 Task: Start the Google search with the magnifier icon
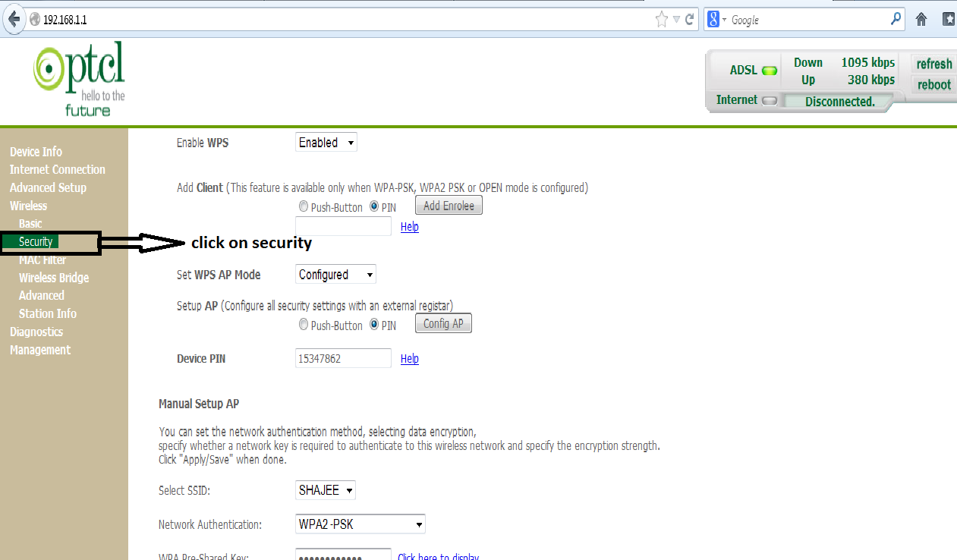tap(896, 19)
